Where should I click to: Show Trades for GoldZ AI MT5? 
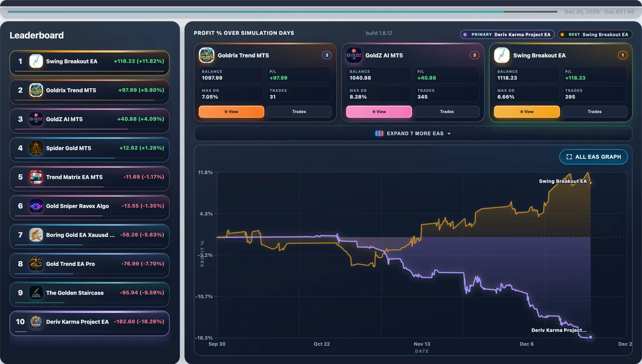point(446,112)
